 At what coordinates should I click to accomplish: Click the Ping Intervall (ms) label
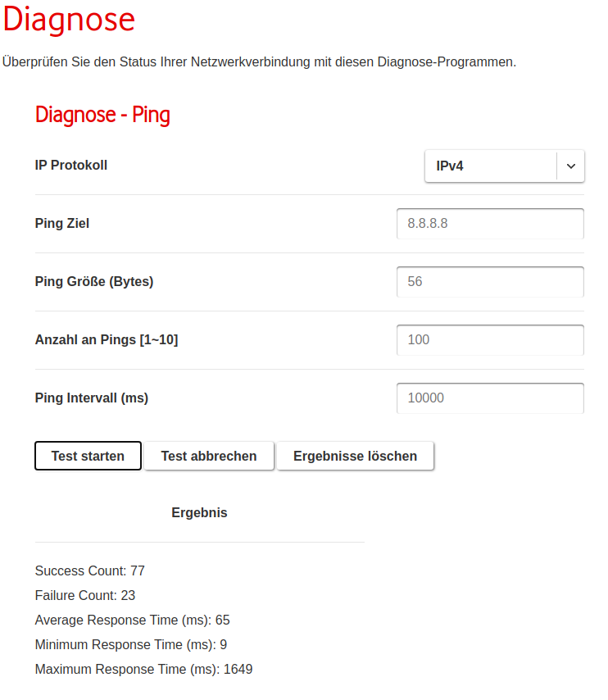click(x=92, y=398)
